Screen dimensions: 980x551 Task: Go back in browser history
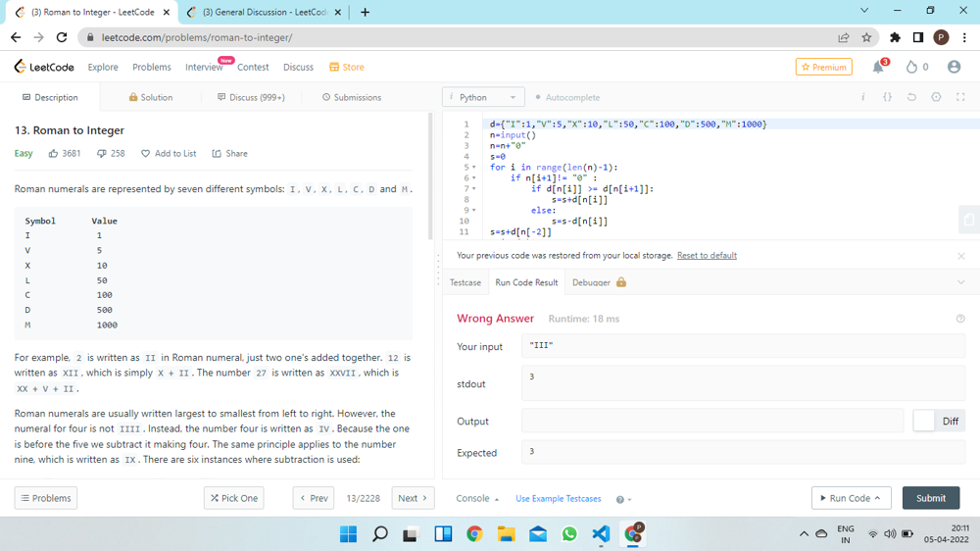click(x=16, y=37)
